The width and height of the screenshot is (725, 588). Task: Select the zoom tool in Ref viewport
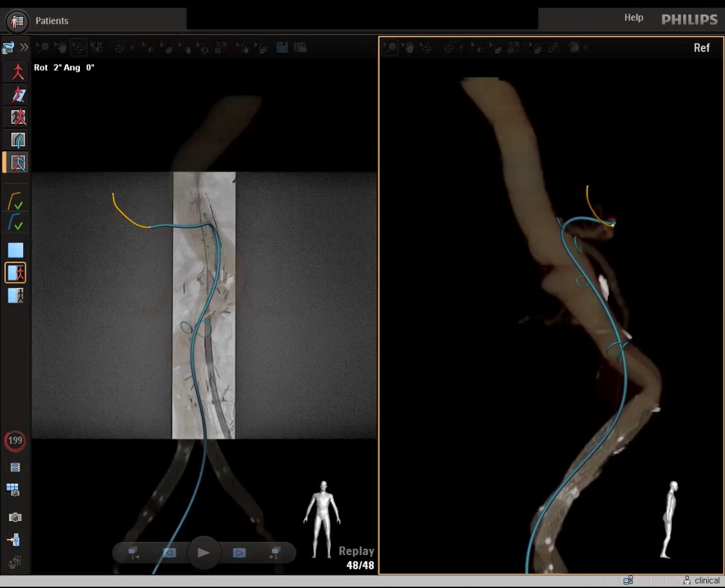tap(390, 47)
